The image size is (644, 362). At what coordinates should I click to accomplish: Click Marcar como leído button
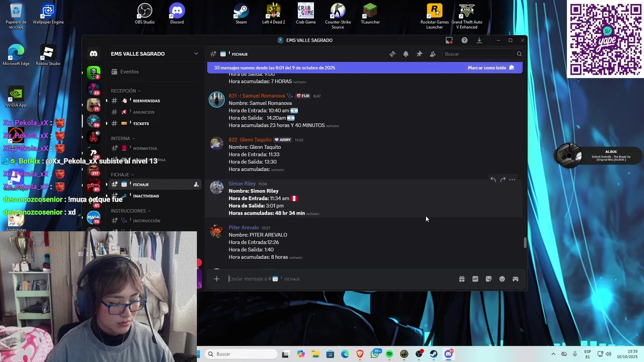click(491, 68)
